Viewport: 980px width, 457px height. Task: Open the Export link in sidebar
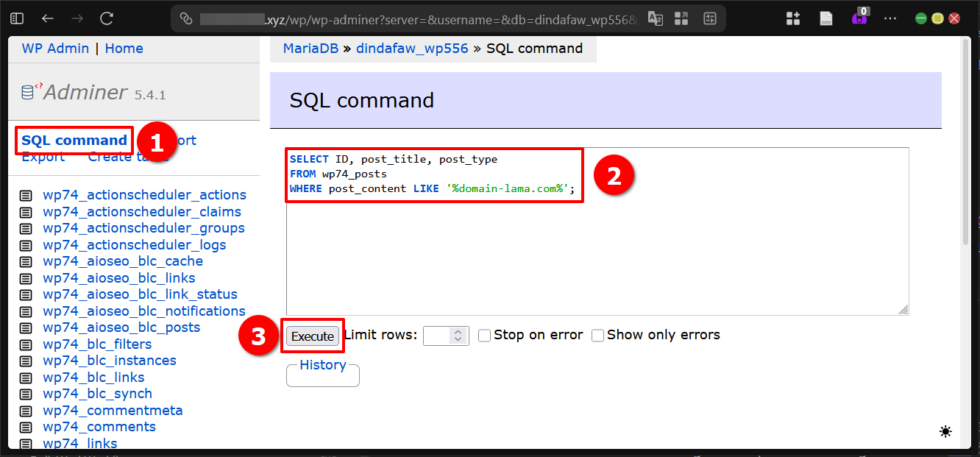coord(43,157)
